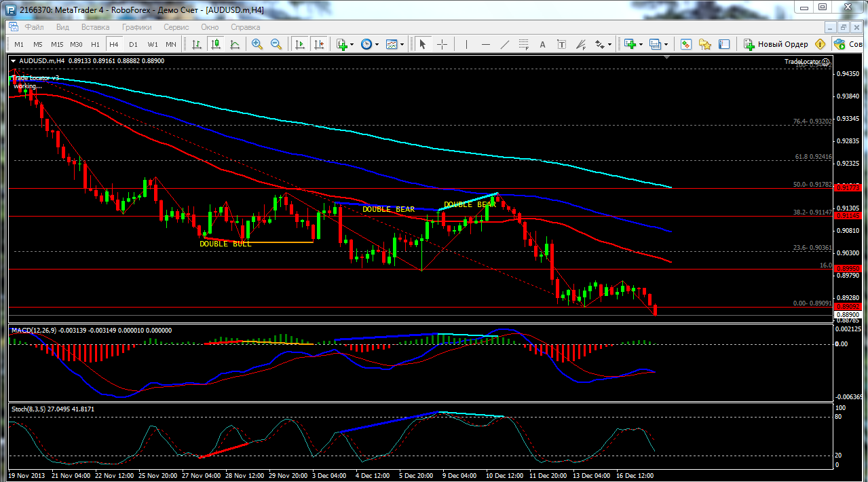This screenshot has height=482, width=868.
Task: Open the Сервис menu
Action: pyautogui.click(x=176, y=27)
